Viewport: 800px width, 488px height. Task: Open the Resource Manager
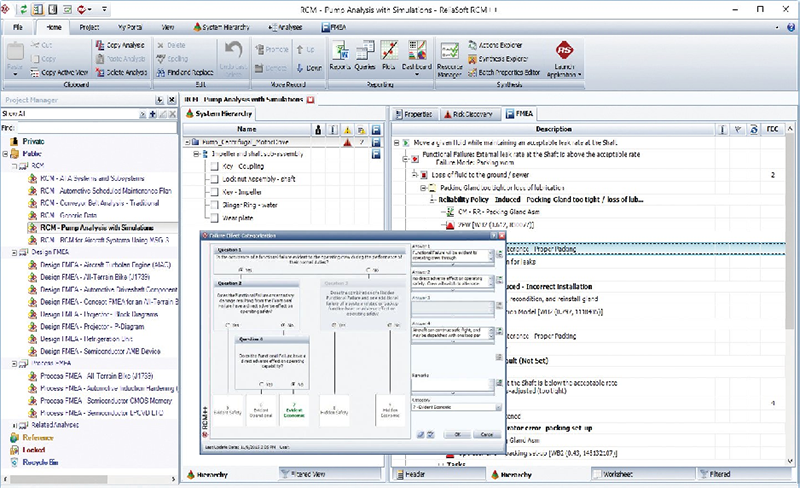(449, 60)
